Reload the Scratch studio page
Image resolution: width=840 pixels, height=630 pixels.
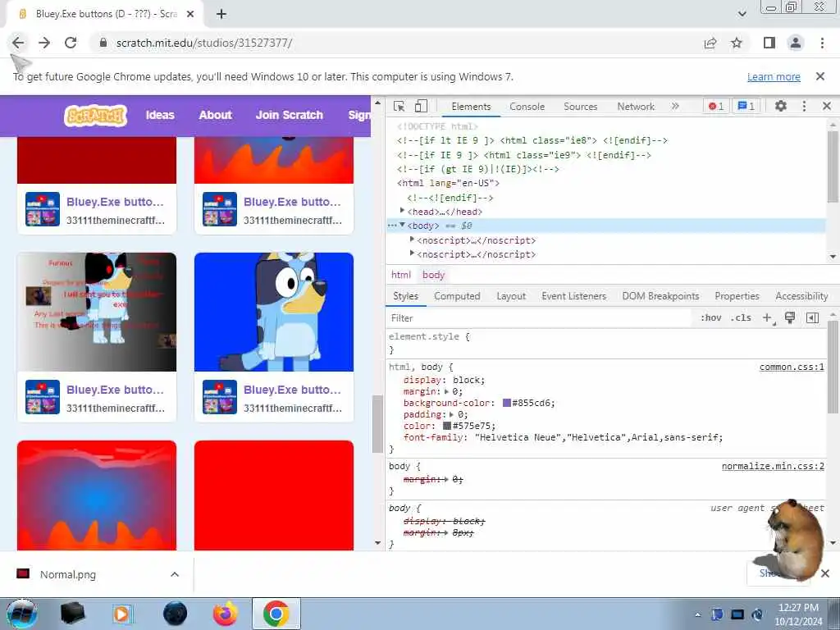click(x=71, y=43)
